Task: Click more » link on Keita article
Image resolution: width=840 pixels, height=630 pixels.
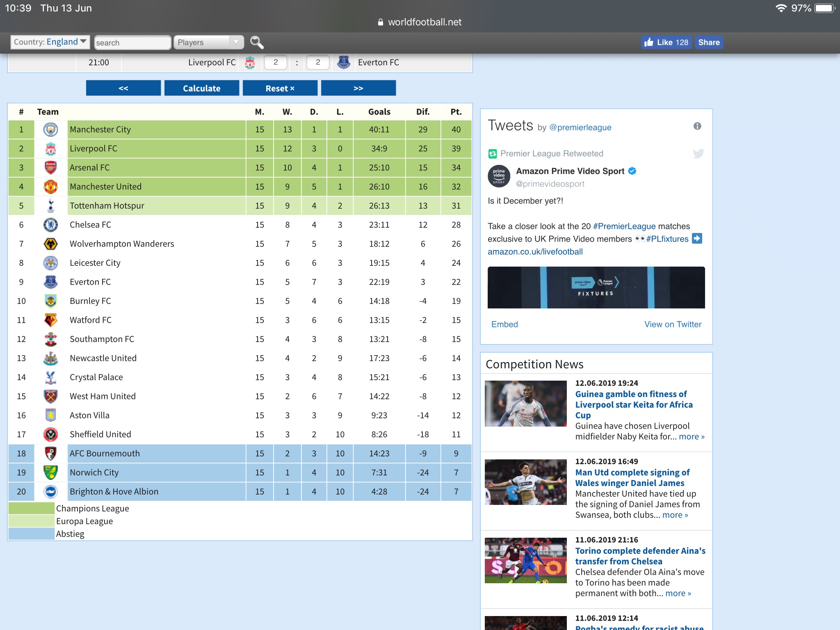Action: coord(692,437)
